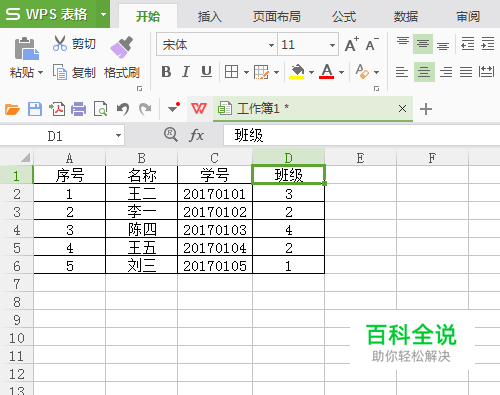Undo the last action
The width and height of the screenshot is (500, 395).
click(x=123, y=109)
